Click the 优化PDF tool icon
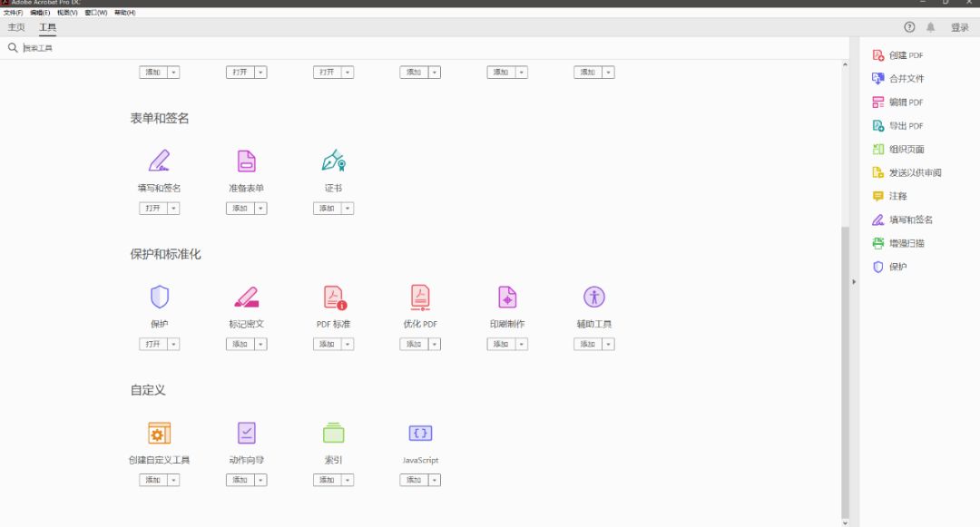 pos(420,296)
